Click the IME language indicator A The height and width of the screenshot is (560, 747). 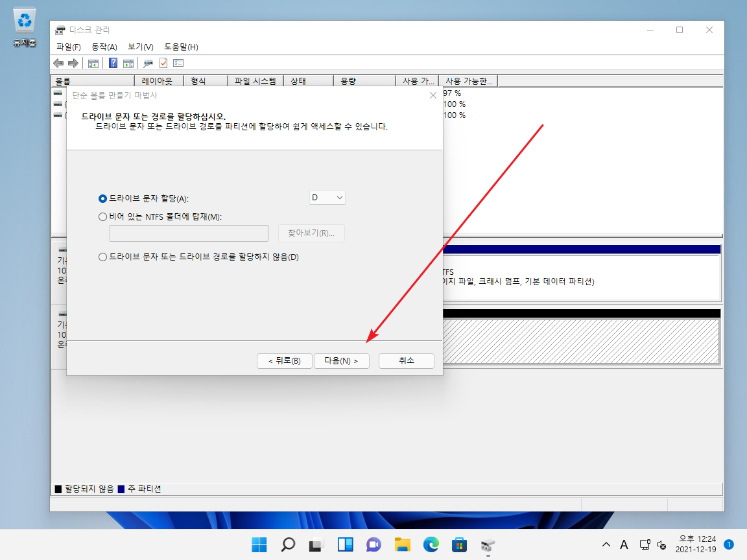pos(624,544)
